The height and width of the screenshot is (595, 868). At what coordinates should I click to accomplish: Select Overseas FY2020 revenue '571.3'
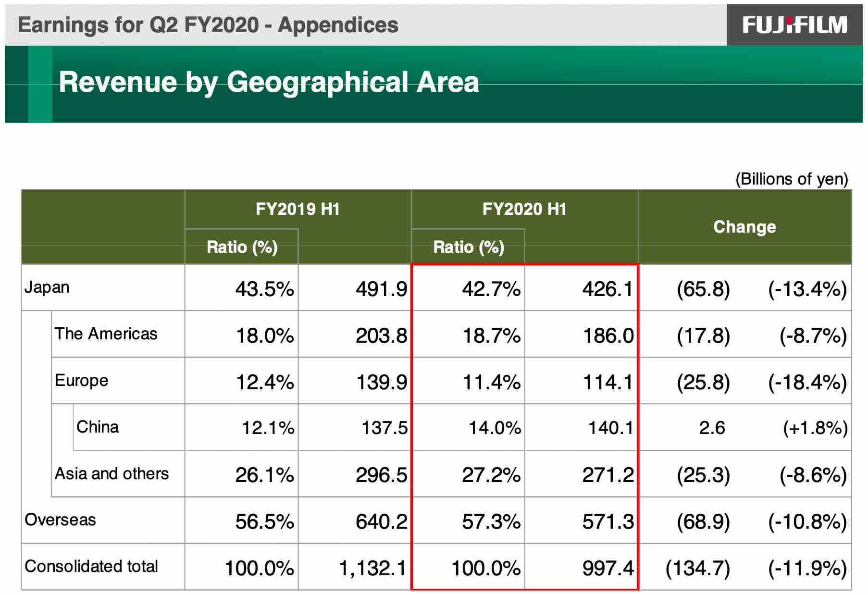point(608,521)
